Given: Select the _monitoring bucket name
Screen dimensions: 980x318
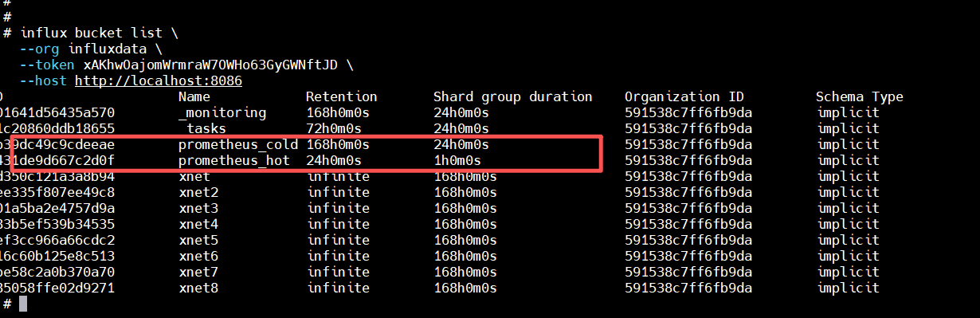Looking at the screenshot, I should 222,113.
